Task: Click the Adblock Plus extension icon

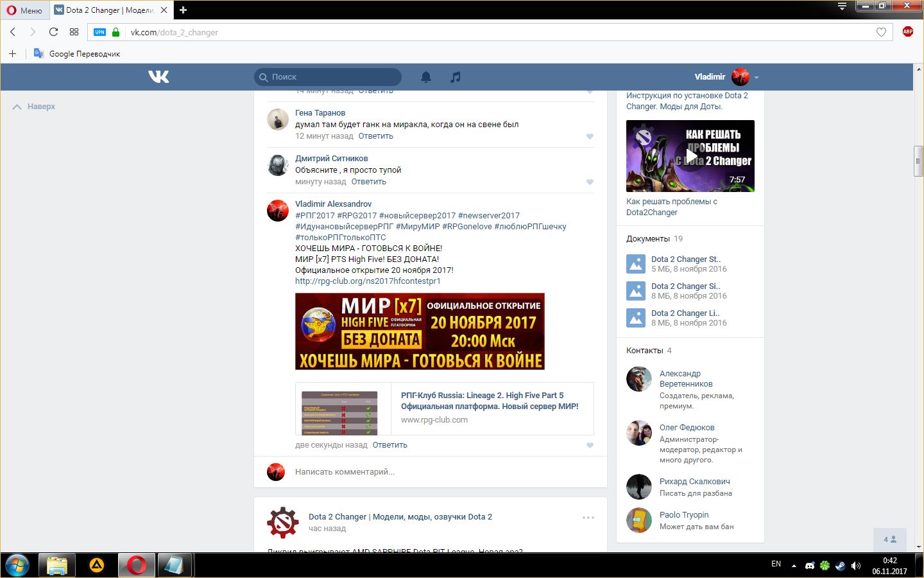Action: pos(907,32)
